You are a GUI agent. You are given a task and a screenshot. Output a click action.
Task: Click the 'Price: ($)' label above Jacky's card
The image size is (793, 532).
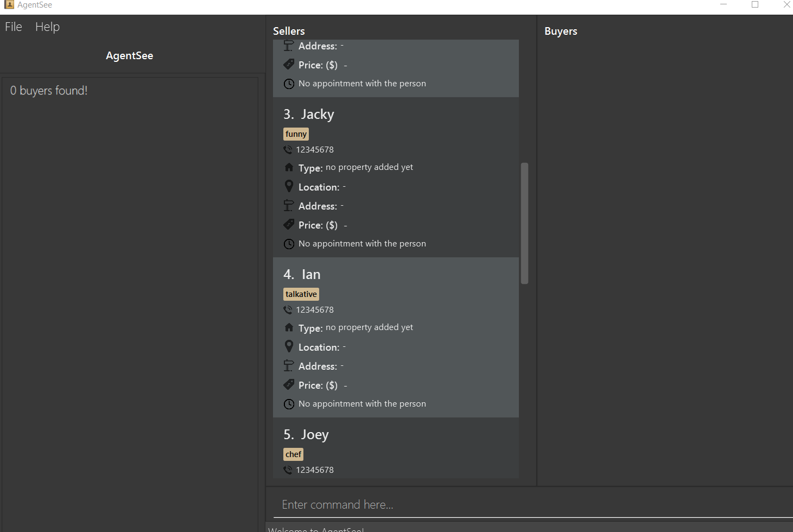click(x=318, y=65)
